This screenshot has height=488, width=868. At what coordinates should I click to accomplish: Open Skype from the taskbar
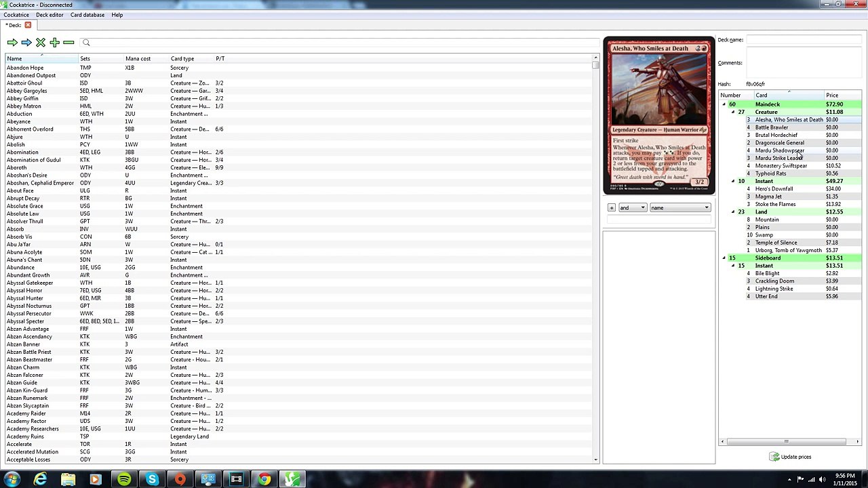coord(152,480)
